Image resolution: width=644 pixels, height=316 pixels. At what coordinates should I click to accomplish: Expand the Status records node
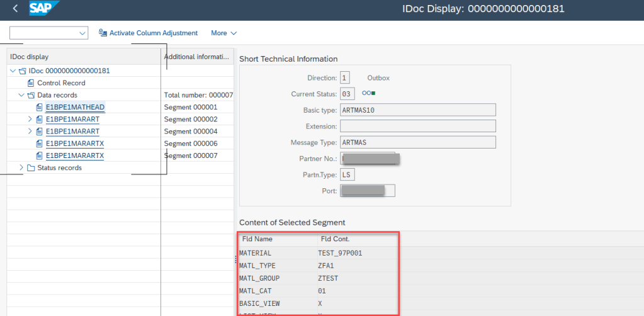[21, 167]
